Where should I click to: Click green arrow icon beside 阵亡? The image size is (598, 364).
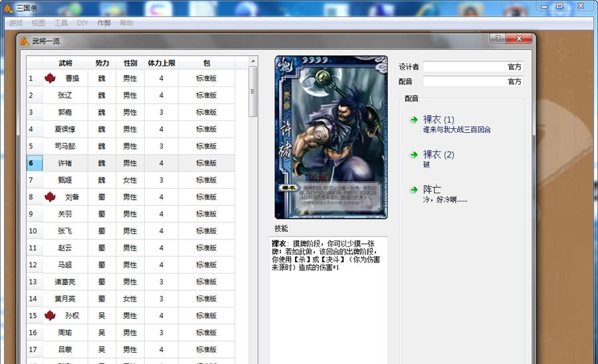point(414,190)
